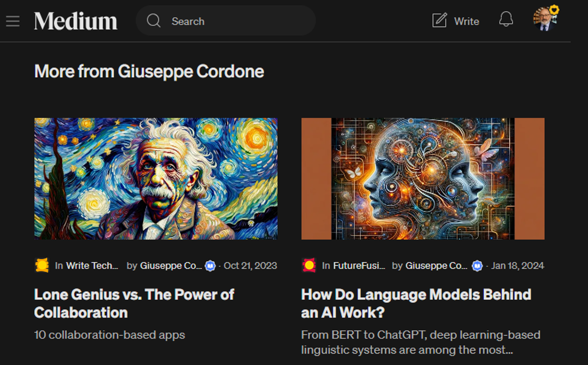Open article Lone Genius vs. The Power of Collaboration
Screen dimensions: 588x365
(134, 304)
